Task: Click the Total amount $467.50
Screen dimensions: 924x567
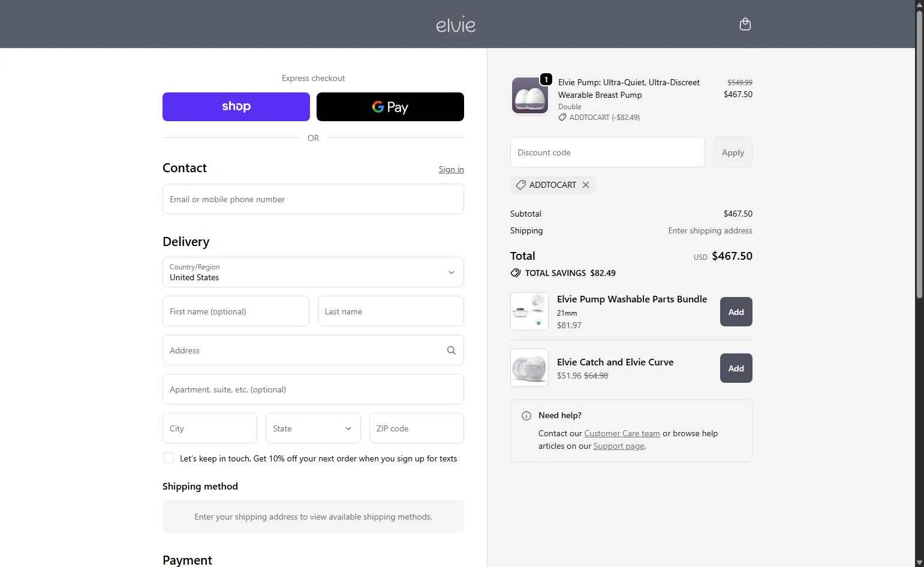Action: (732, 256)
